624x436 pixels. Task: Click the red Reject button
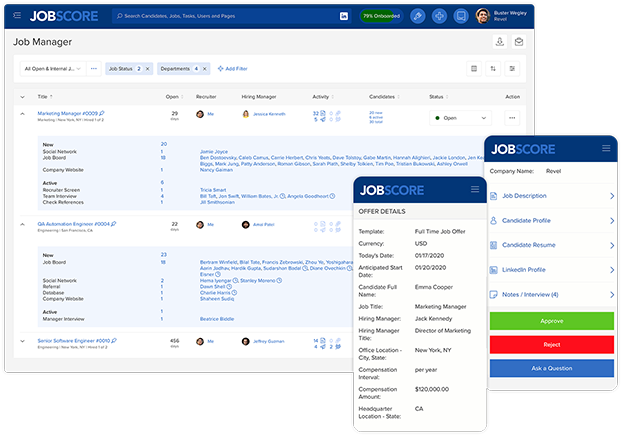pyautogui.click(x=552, y=345)
